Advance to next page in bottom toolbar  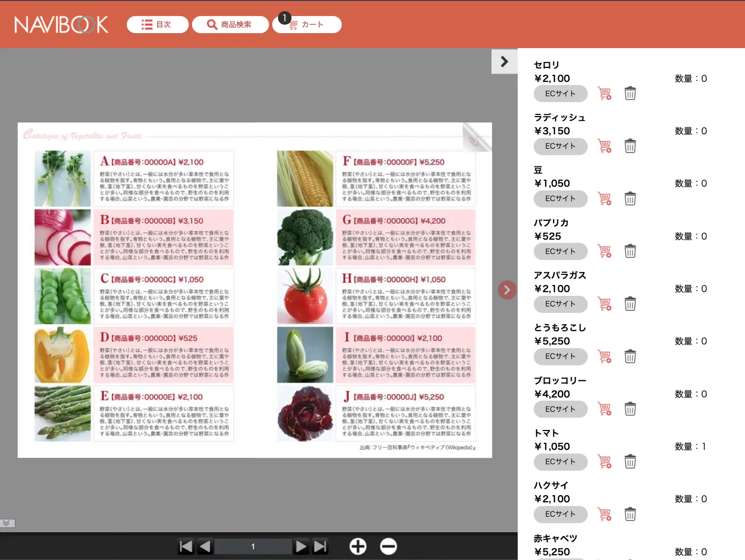click(x=301, y=546)
